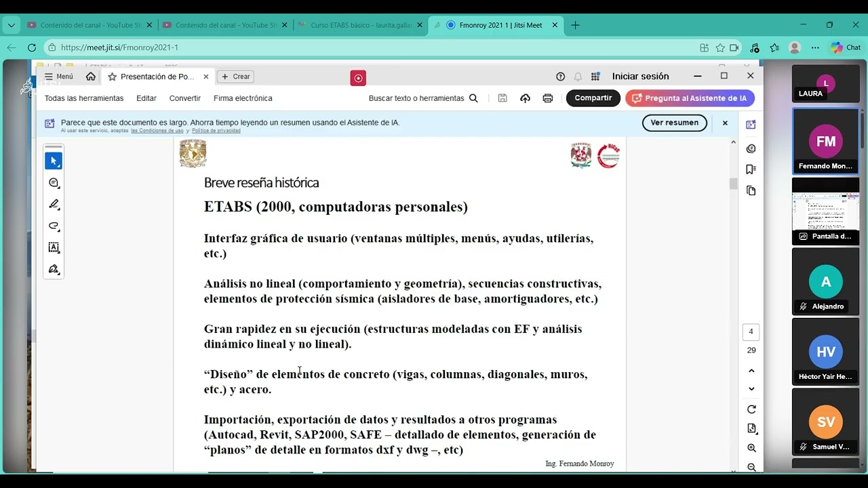Image resolution: width=868 pixels, height=488 pixels.
Task: Go to the Acrobat home icon
Action: point(91,77)
